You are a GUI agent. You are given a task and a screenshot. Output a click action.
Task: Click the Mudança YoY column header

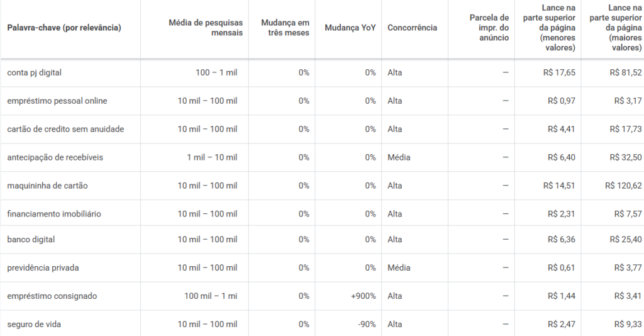tap(350, 28)
